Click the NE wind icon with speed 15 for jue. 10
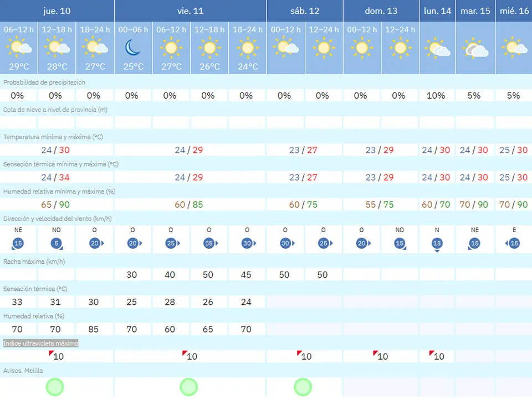The image size is (532, 399). pyautogui.click(x=18, y=244)
